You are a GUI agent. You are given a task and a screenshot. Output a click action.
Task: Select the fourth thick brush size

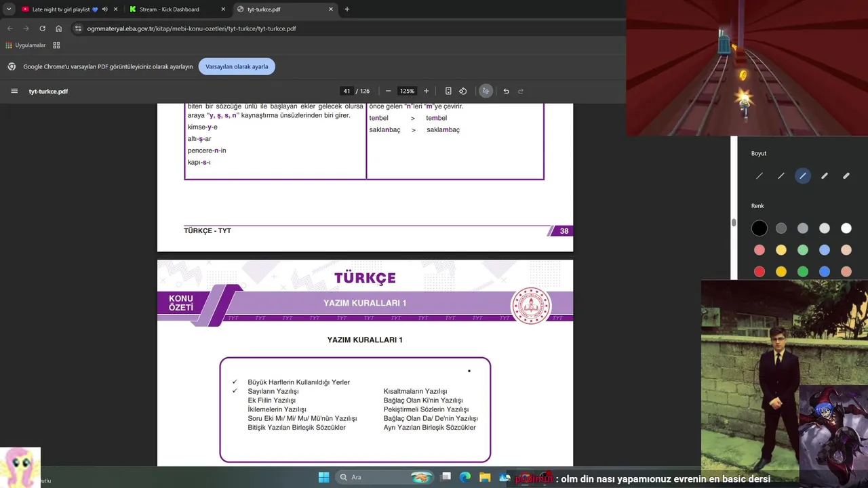coord(825,176)
